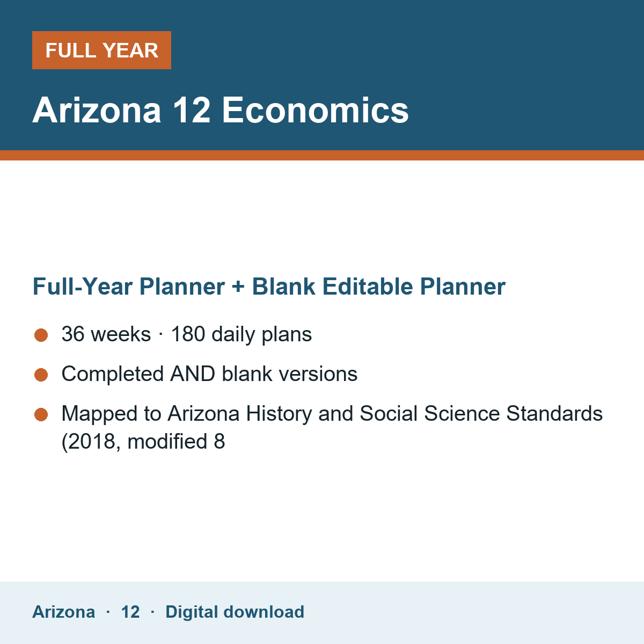
Task: Select the Arizona 12 Economics title
Action: (x=221, y=110)
